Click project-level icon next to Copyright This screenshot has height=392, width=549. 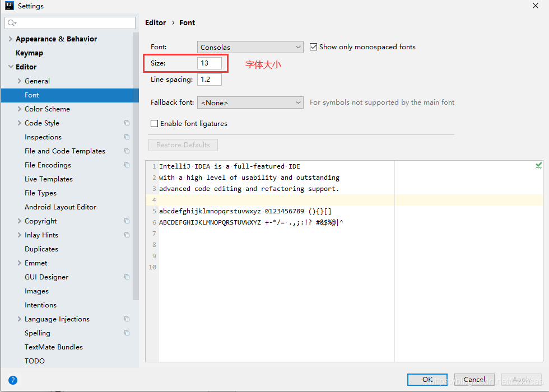(127, 221)
